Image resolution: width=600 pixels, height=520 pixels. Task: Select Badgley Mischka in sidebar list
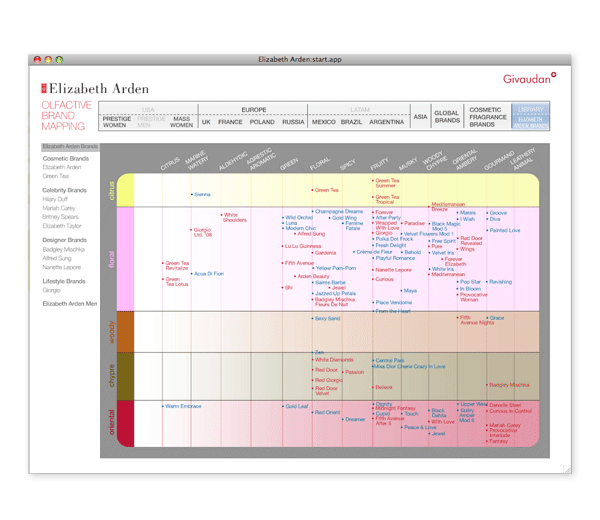click(x=64, y=249)
